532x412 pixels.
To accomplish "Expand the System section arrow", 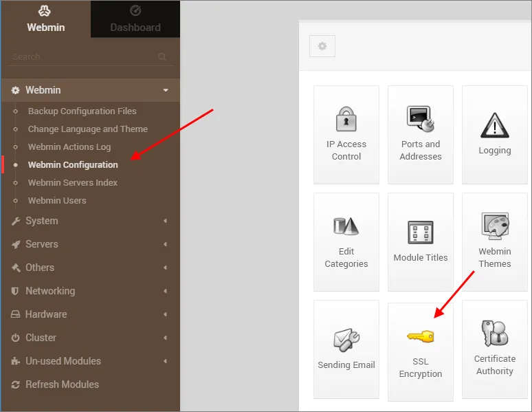I will (165, 221).
